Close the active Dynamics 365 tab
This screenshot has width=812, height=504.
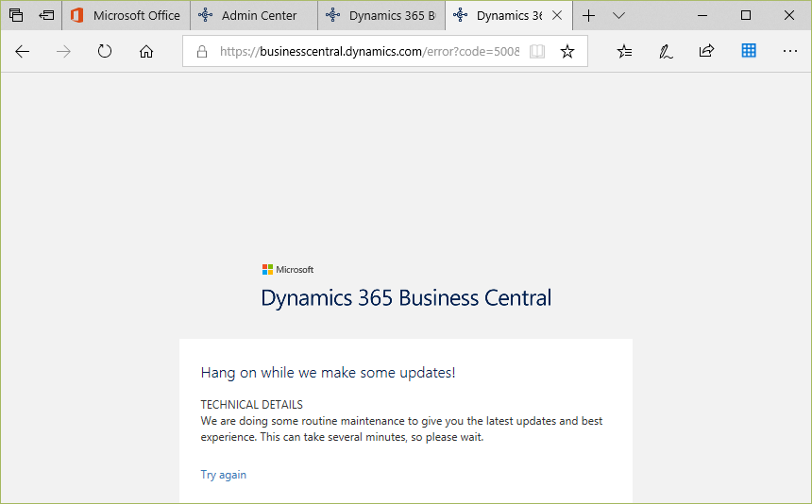point(557,15)
